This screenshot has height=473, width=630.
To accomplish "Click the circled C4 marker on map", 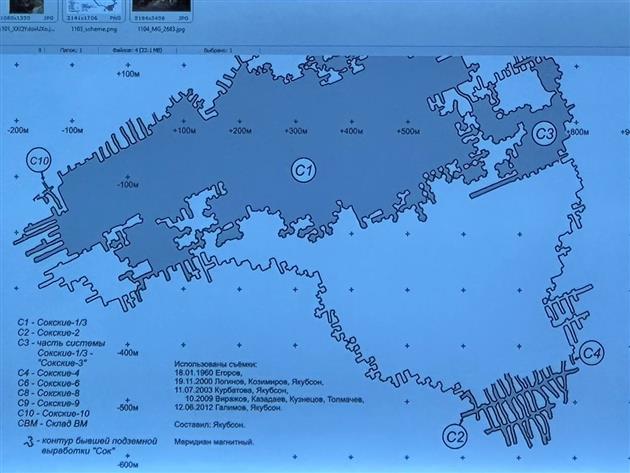I will 591,352.
